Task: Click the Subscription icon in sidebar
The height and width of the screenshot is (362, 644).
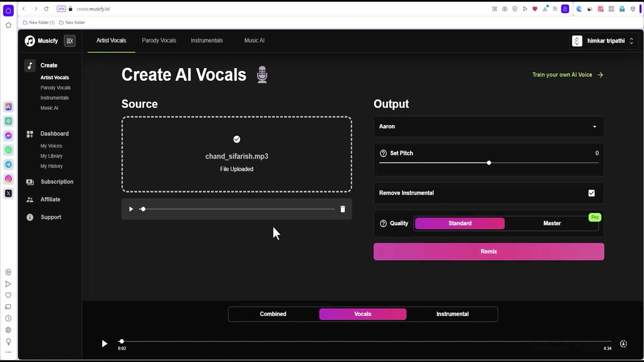Action: [x=30, y=182]
